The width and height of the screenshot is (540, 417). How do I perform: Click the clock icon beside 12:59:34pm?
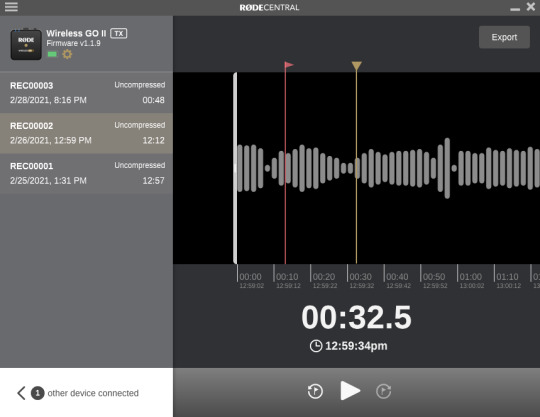click(x=316, y=346)
